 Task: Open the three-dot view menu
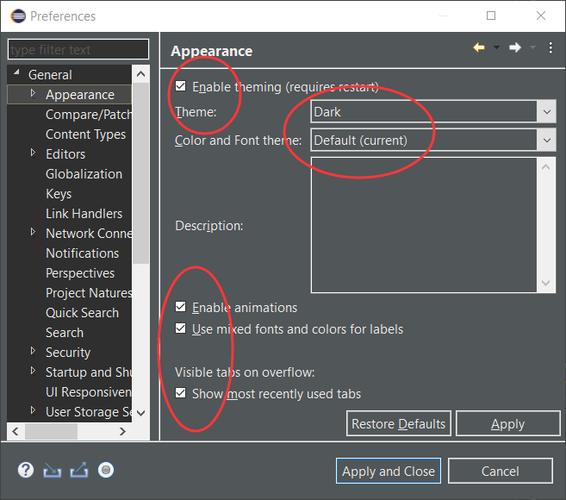550,48
